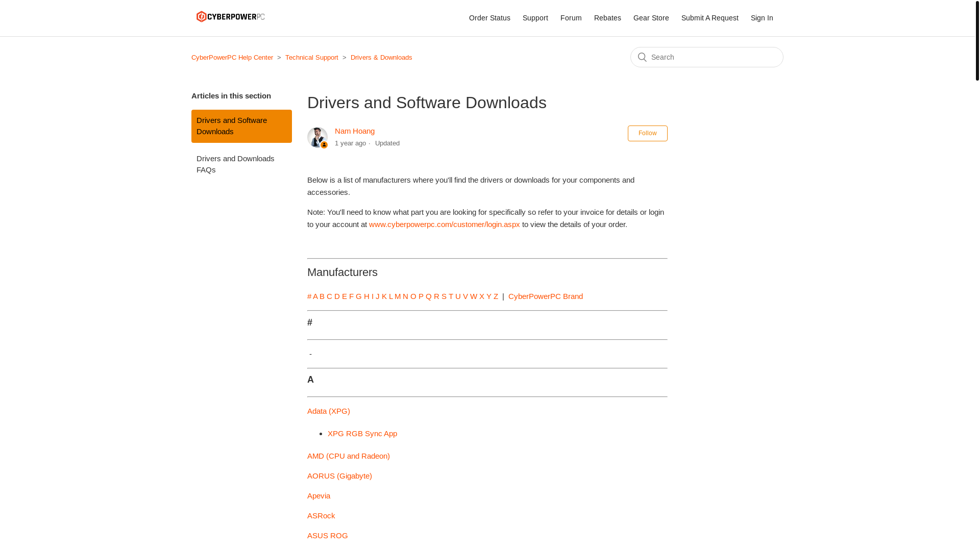Jump to manufacturers letter G
Screen dimensions: 980x551
point(359,296)
